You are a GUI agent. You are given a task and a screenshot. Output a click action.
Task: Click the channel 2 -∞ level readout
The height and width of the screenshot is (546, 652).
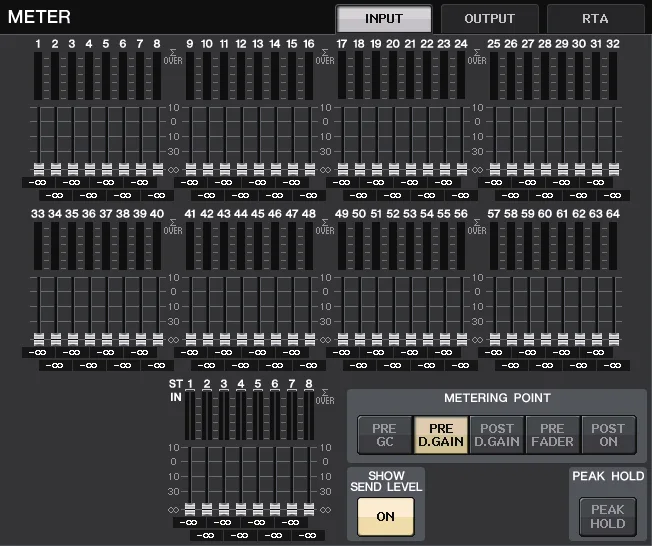click(x=54, y=195)
